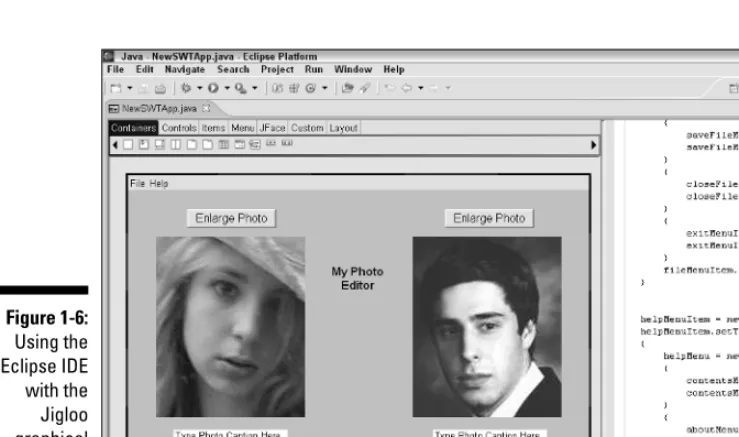Click the left Enlarge Photo button
The image size is (739, 437).
pyautogui.click(x=231, y=218)
